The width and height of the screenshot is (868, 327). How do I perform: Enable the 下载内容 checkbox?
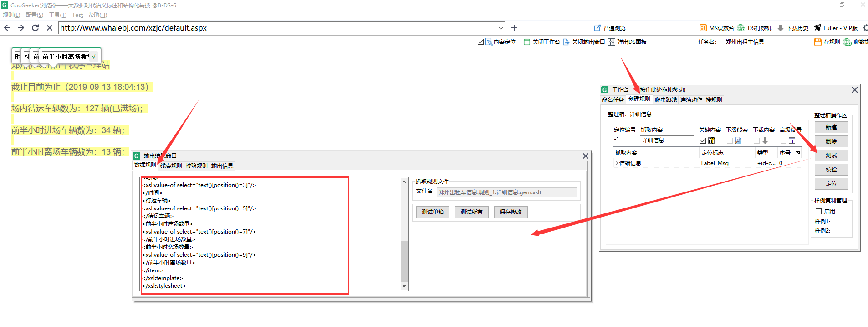756,140
